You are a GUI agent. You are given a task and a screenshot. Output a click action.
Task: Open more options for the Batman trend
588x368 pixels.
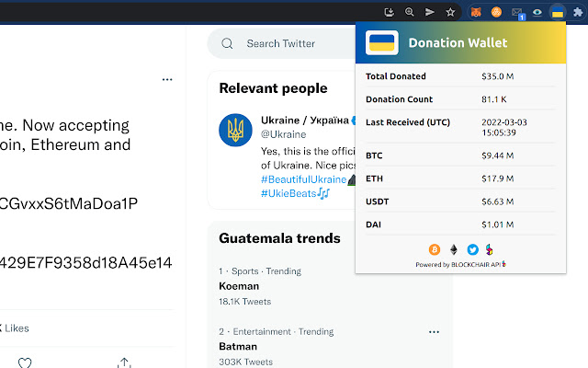pos(434,331)
